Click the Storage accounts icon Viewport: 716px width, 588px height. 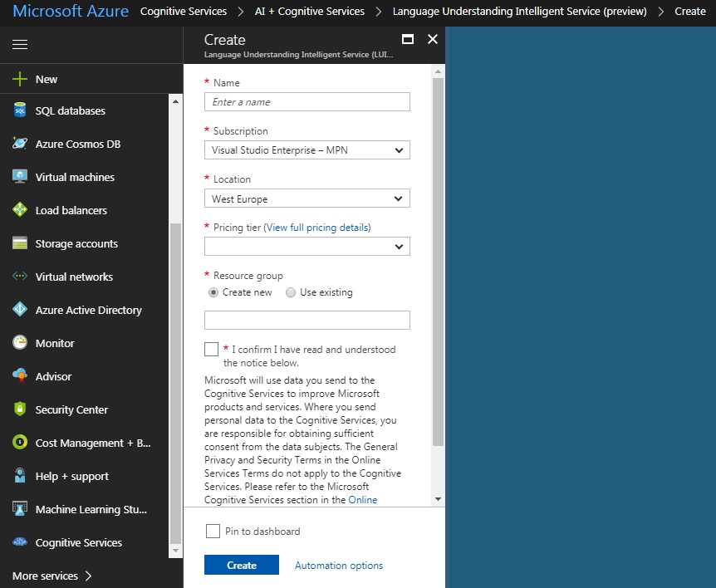20,243
